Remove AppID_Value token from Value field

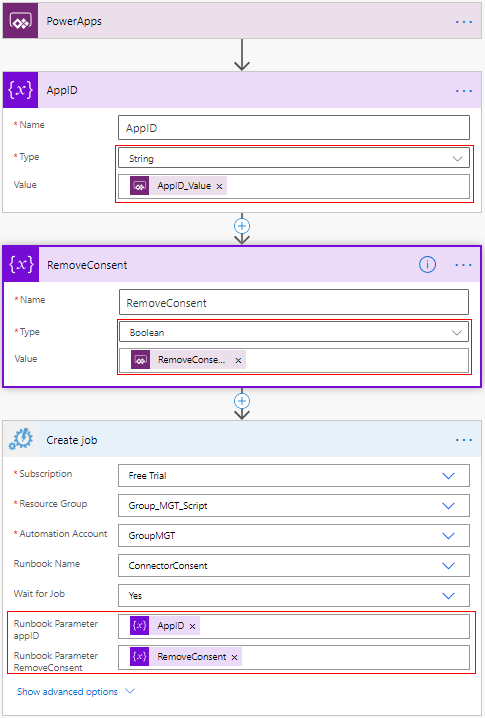pos(219,186)
